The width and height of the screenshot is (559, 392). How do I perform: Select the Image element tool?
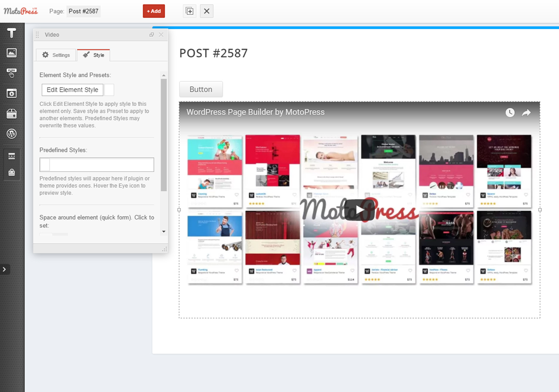[12, 53]
